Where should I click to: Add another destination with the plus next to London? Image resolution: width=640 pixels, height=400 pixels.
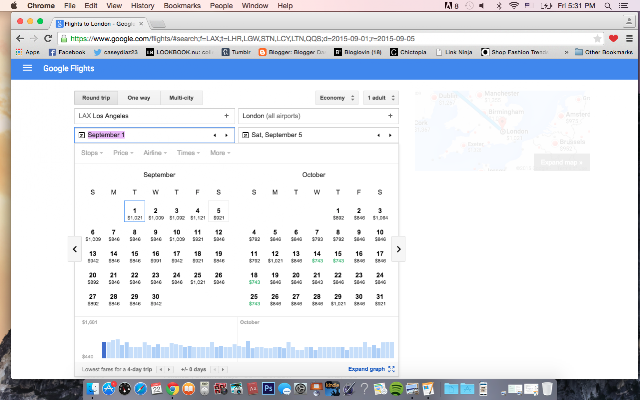[x=390, y=116]
